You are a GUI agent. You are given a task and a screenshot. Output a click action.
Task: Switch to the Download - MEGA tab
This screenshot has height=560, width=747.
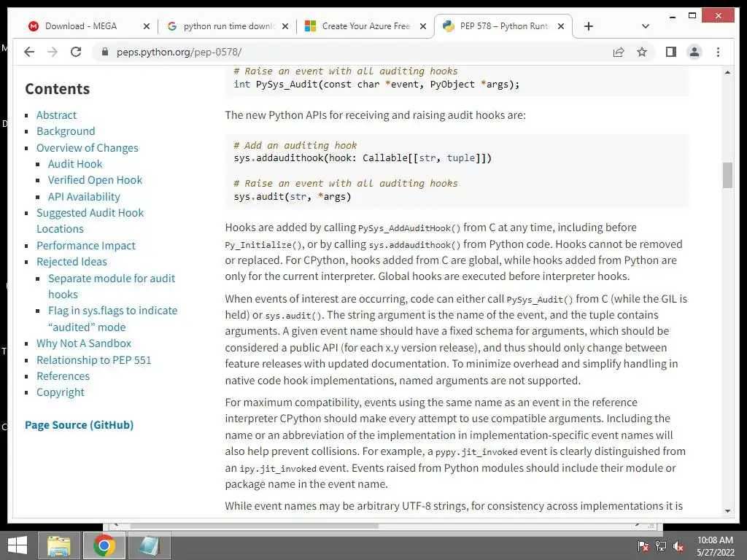pyautogui.click(x=81, y=26)
